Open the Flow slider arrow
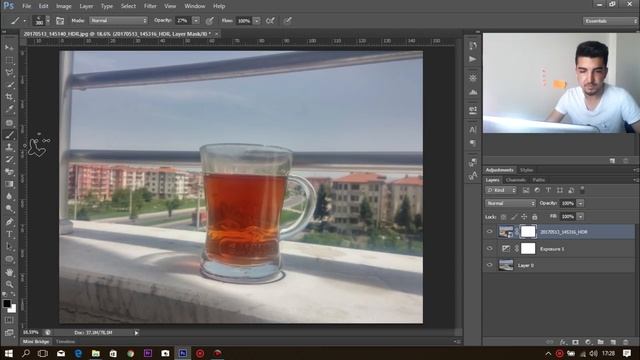The width and height of the screenshot is (640, 360). point(257,20)
